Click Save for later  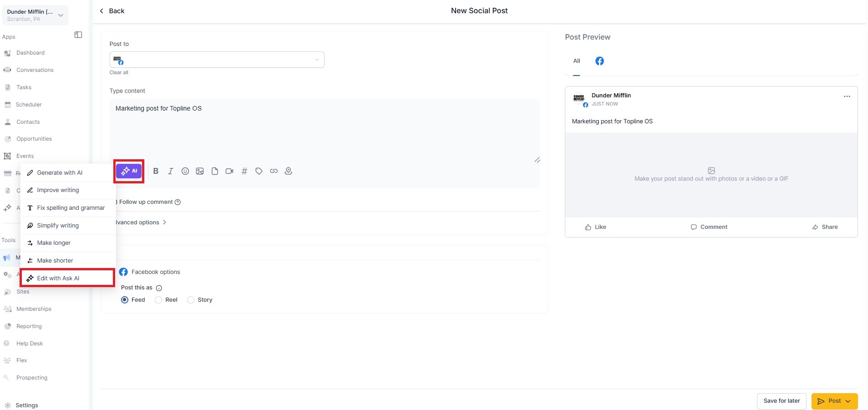(782, 401)
